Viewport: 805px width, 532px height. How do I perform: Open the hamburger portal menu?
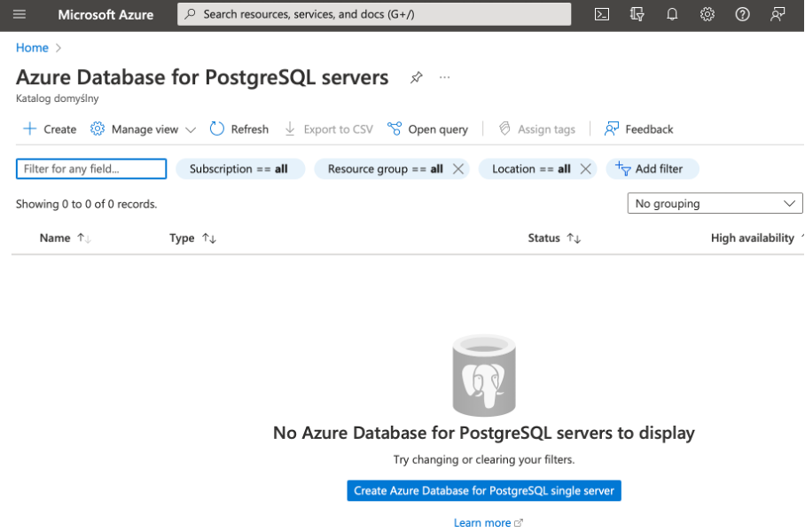click(x=19, y=14)
